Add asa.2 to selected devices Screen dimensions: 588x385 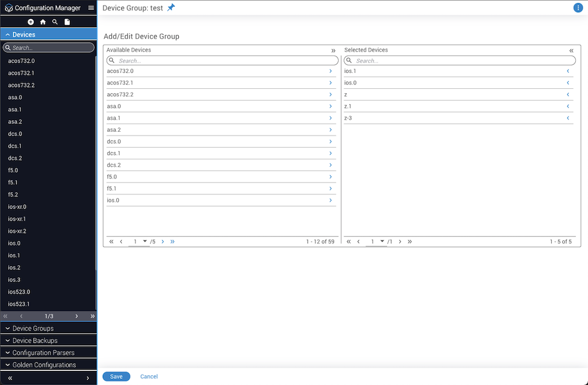tap(330, 130)
